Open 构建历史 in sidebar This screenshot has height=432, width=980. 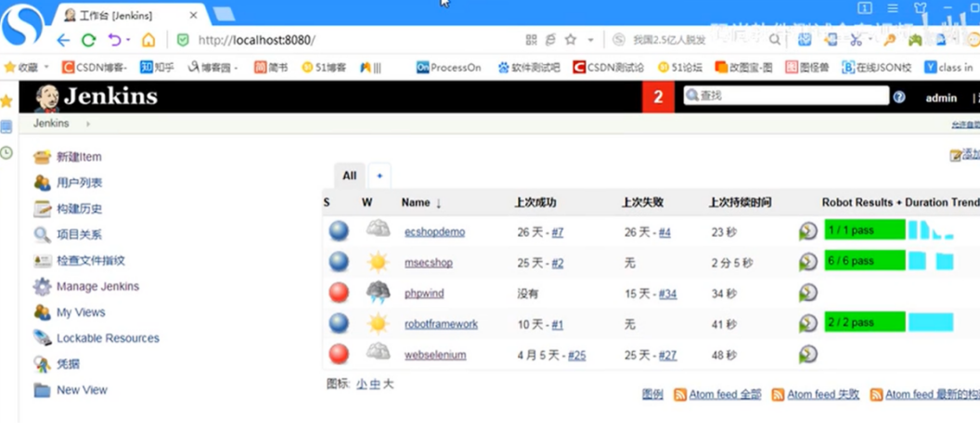(80, 209)
